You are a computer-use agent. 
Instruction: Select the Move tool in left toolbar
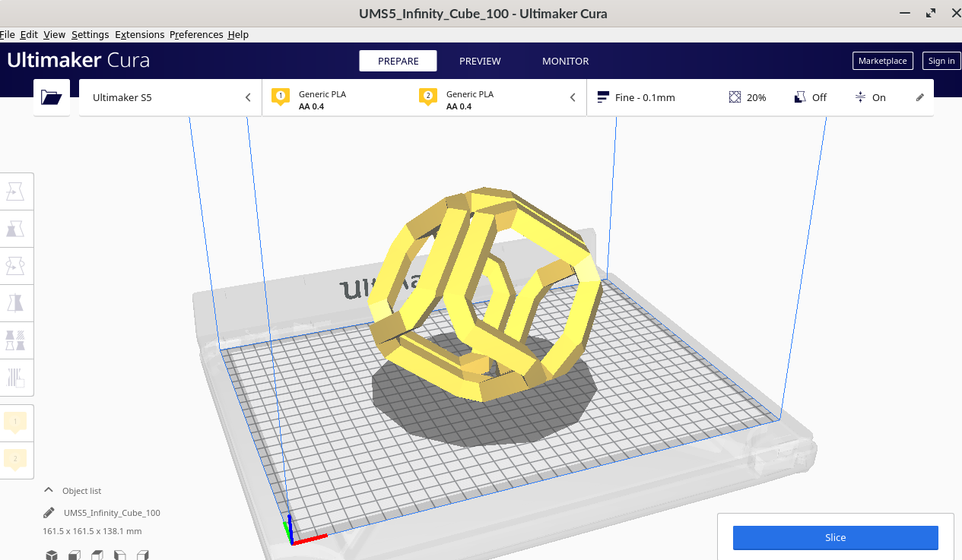tap(16, 191)
